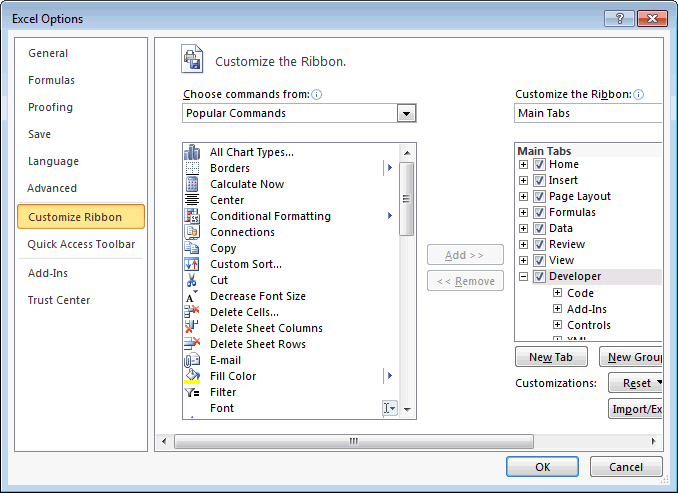Open the Save options category
The image size is (678, 493).
(x=39, y=134)
